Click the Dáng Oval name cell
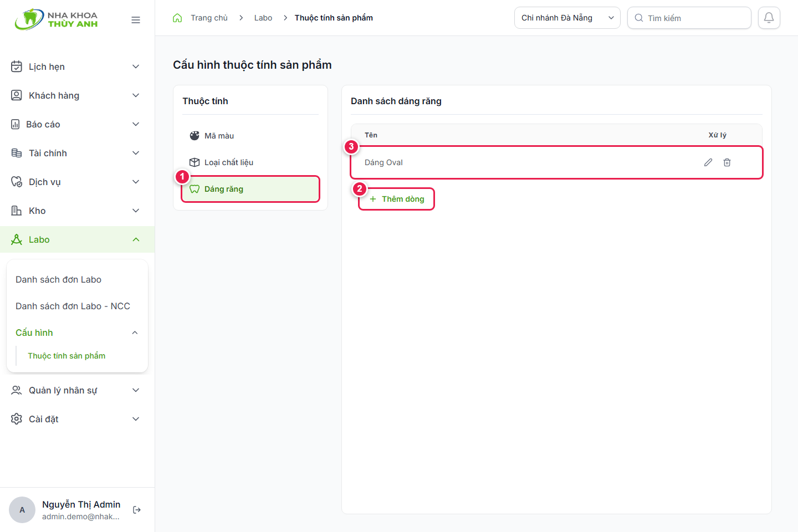The width and height of the screenshot is (798, 532). click(x=383, y=162)
